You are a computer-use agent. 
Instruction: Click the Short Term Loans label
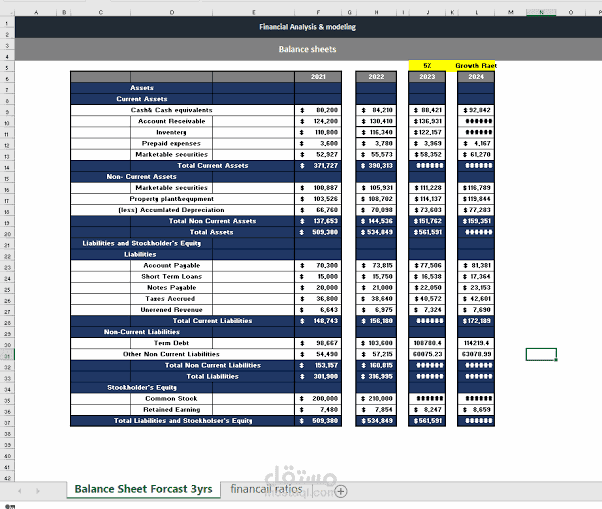[171, 277]
